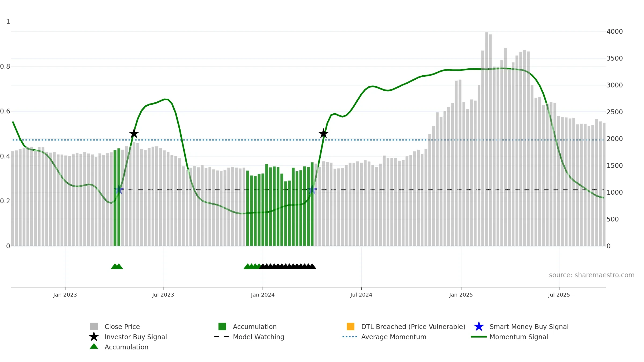Toggle the Model Watching legend label
The width and height of the screenshot is (644, 362).
pyautogui.click(x=258, y=337)
